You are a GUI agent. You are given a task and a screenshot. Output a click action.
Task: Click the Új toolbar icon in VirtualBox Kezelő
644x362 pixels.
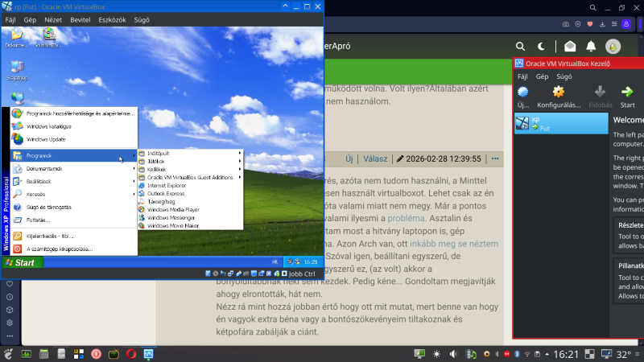(522, 97)
